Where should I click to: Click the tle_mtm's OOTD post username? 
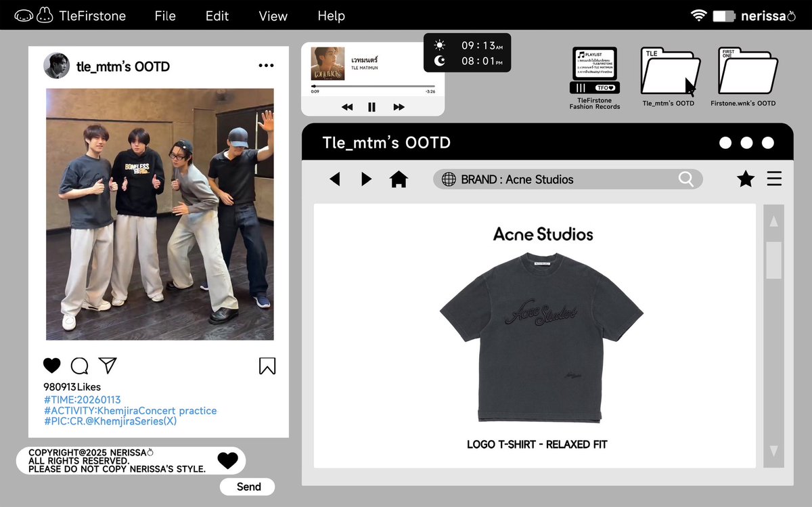(123, 66)
